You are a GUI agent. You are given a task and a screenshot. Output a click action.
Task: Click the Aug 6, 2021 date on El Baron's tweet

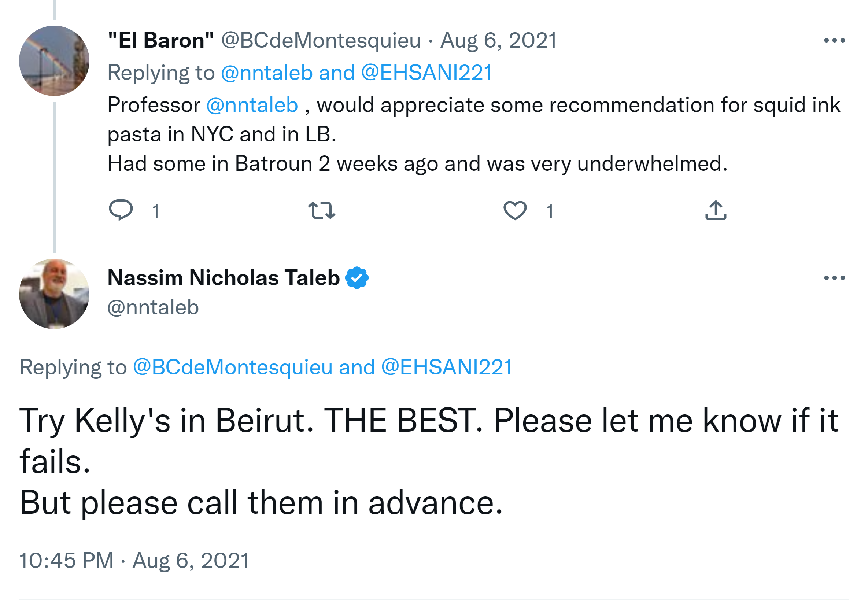498,40
